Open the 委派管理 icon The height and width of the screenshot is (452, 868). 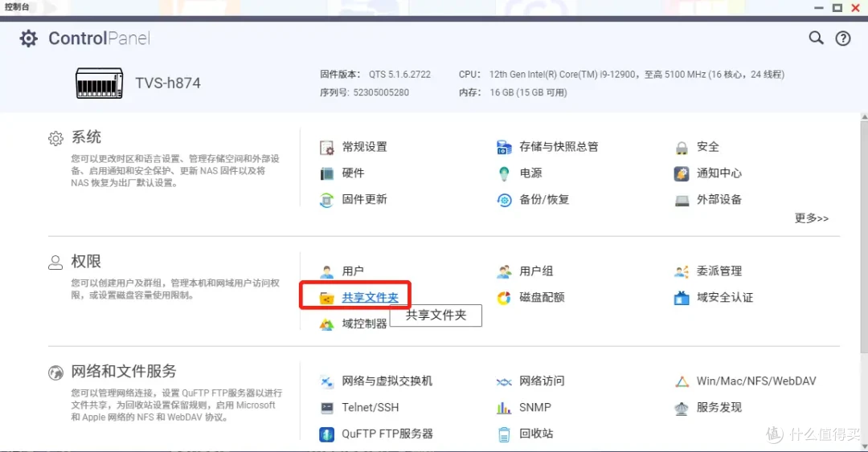coord(682,271)
